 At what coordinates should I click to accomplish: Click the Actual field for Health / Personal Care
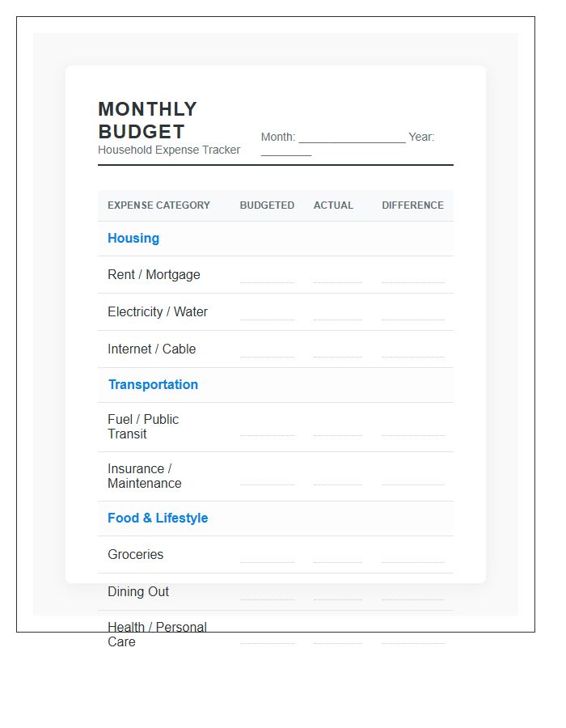click(x=338, y=637)
